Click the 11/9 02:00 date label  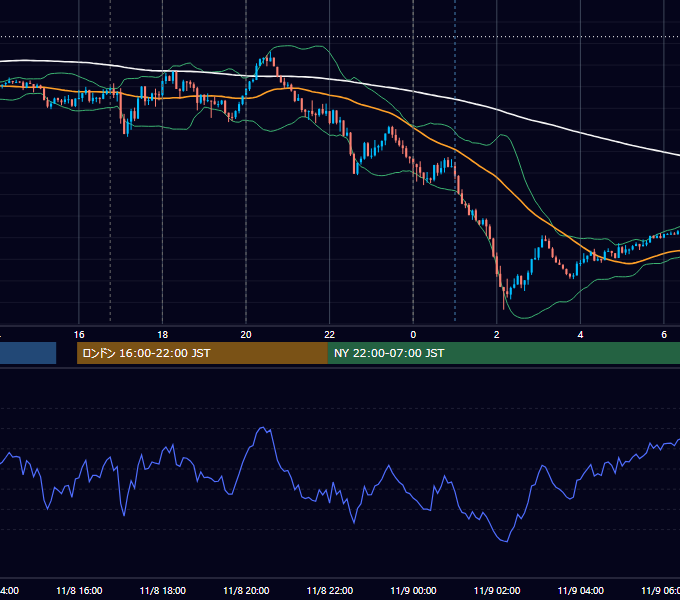point(497,591)
